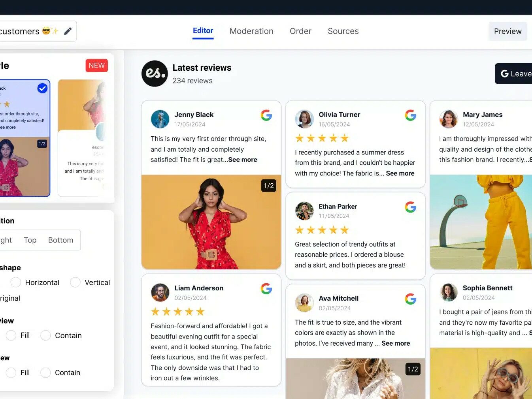532x399 pixels.
Task: Expand Jenny Black's review with See more
Action: click(x=242, y=160)
